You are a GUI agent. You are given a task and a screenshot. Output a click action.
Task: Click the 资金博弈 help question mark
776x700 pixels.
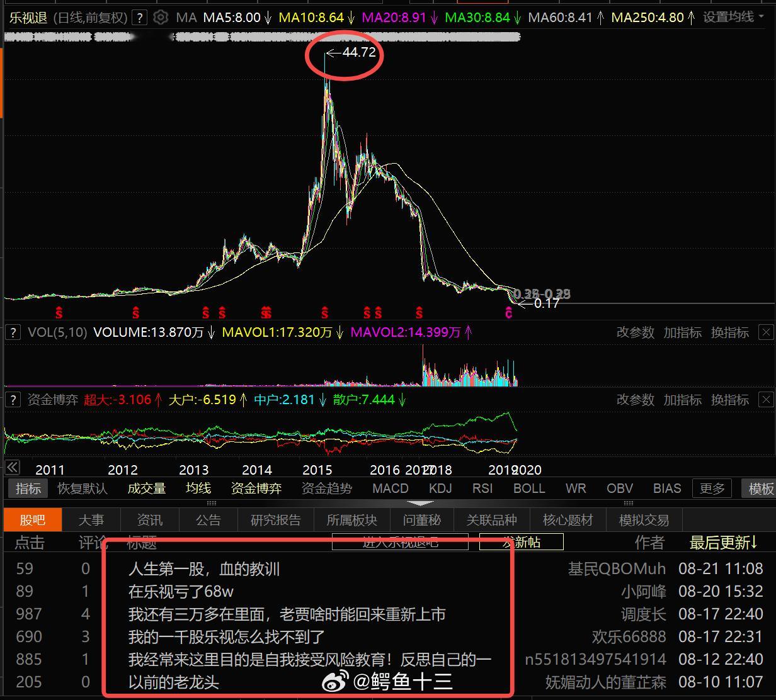[x=12, y=399]
